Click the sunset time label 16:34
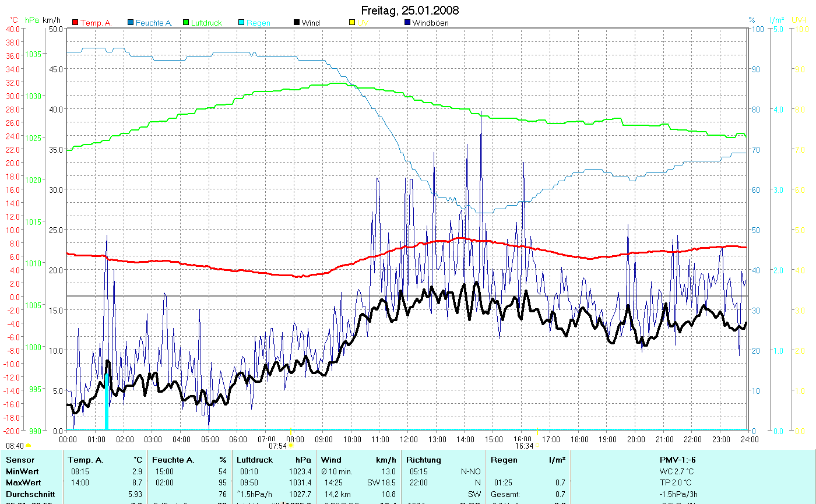The image size is (816, 504). coord(524,446)
